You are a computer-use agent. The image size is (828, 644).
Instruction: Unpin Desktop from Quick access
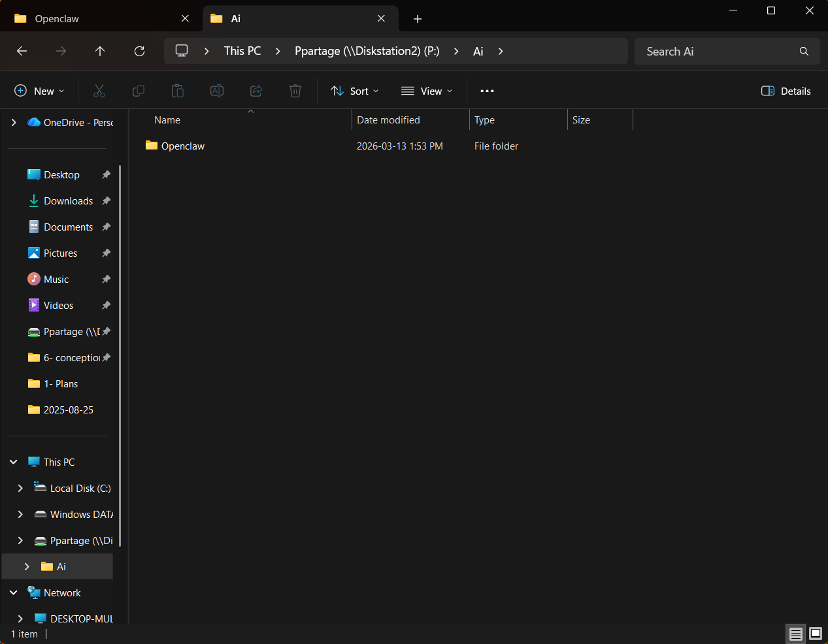(106, 175)
